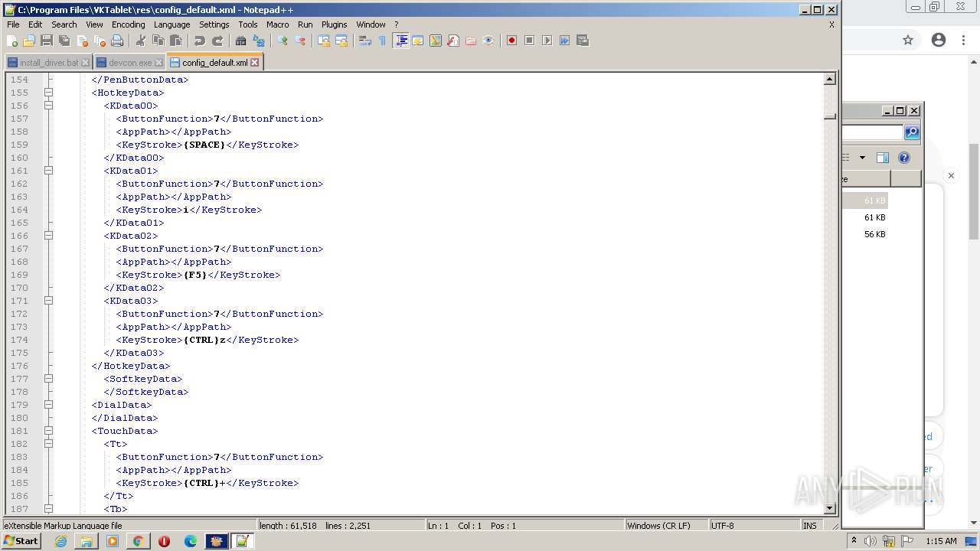Click the Open file toolbar icon
This screenshot has width=980, height=551.
(29, 41)
